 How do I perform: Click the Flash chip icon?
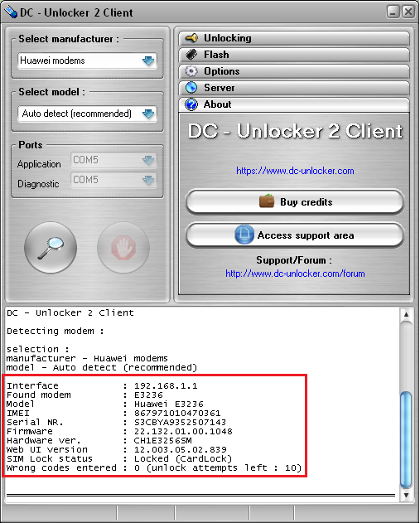191,55
